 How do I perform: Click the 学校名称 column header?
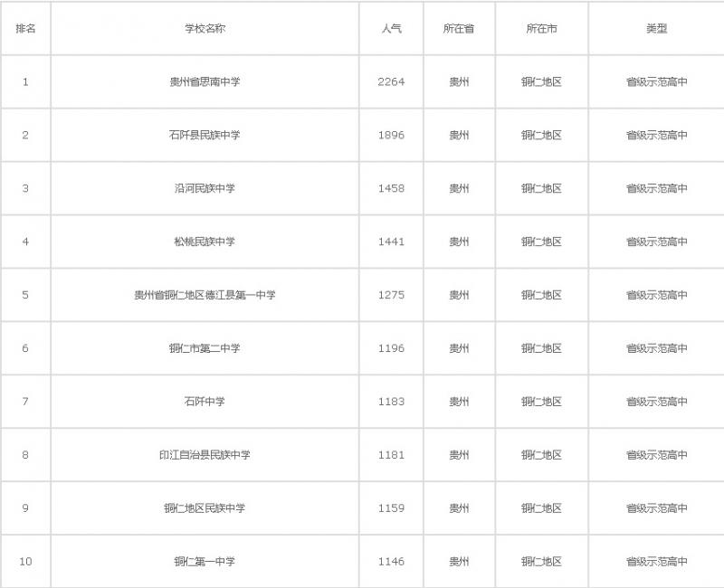point(205,28)
